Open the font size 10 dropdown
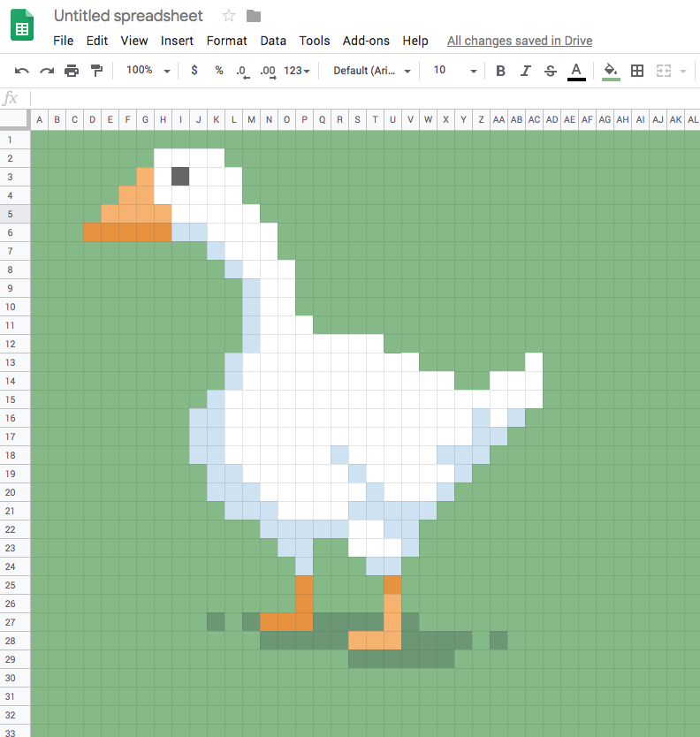The width and height of the screenshot is (700, 737). [454, 71]
